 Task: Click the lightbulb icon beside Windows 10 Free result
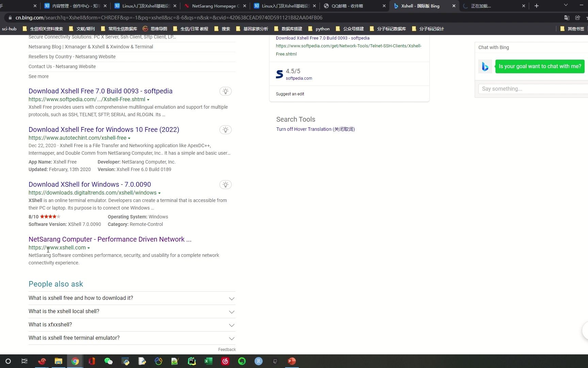225,130
